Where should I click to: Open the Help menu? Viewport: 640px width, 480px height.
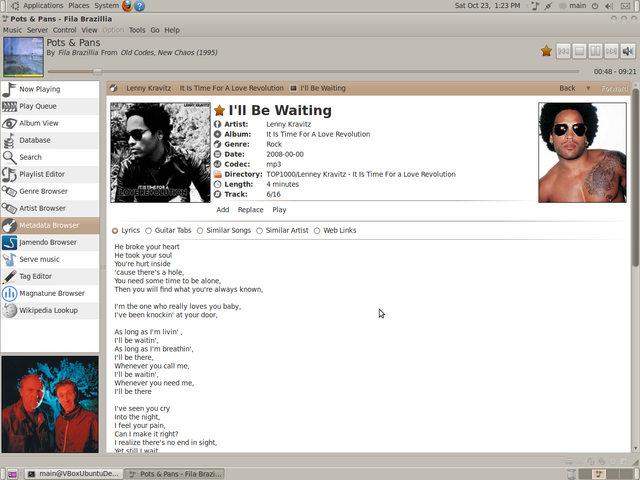tap(172, 30)
